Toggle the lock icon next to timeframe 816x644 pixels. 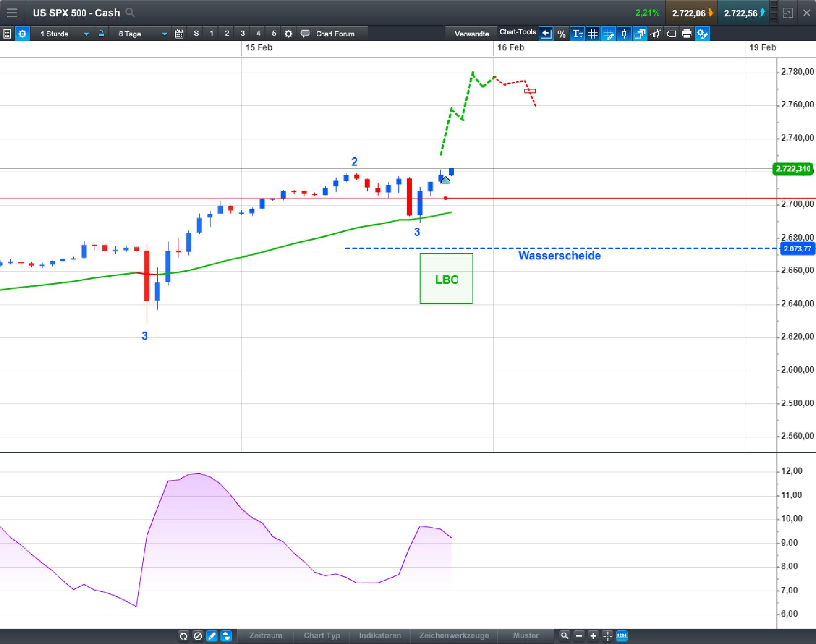(x=101, y=34)
